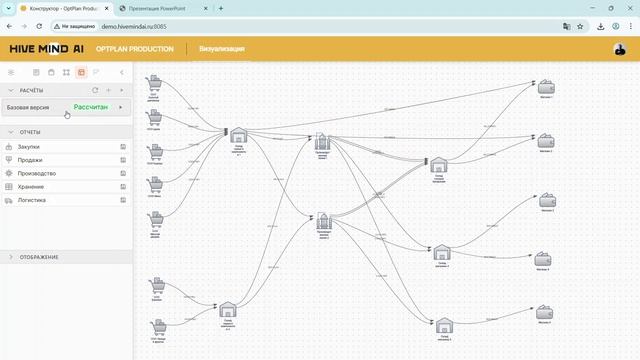The image size is (640, 360).
Task: Expand the ОТОБРАЖЕНИЕ section
Action: pos(66,257)
